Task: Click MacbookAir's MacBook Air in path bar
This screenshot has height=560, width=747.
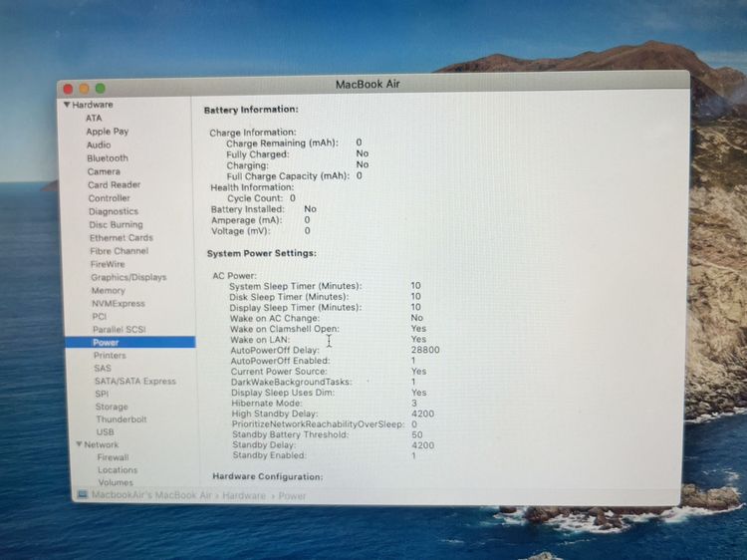Action: 151,494
